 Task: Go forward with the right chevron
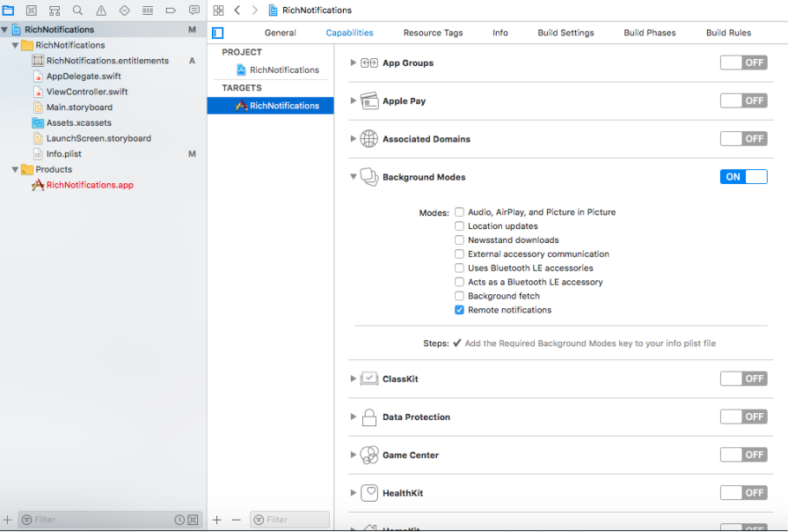pos(254,10)
